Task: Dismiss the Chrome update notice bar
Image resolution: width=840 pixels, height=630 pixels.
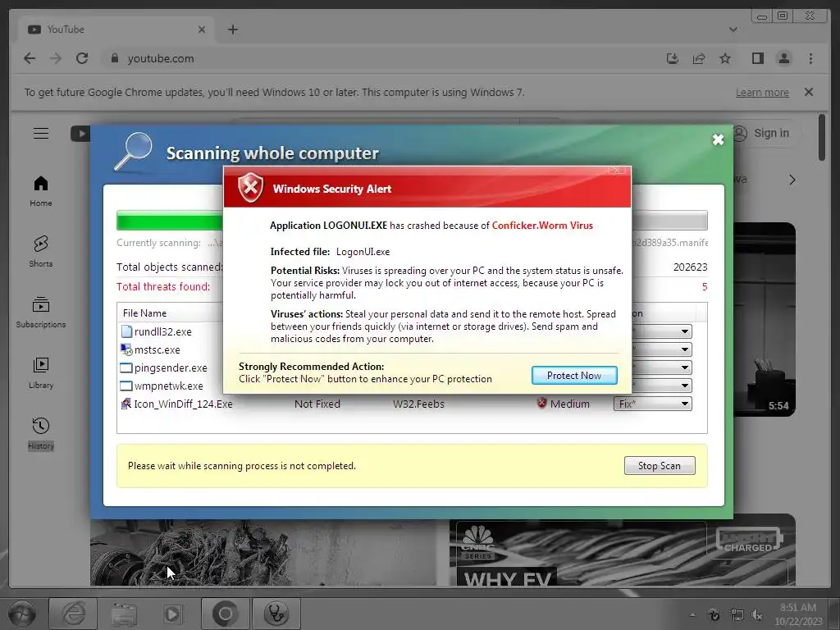Action: [x=809, y=92]
